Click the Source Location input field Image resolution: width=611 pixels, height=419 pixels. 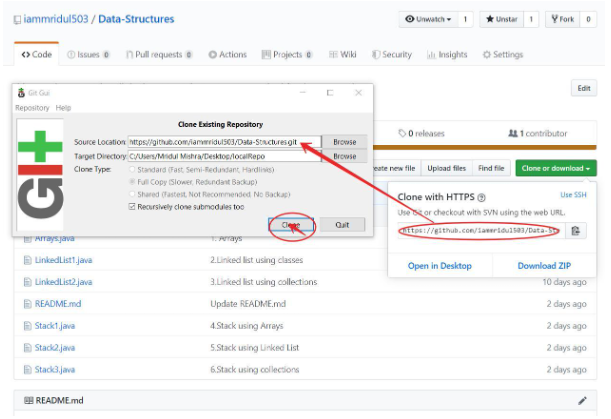click(x=224, y=142)
